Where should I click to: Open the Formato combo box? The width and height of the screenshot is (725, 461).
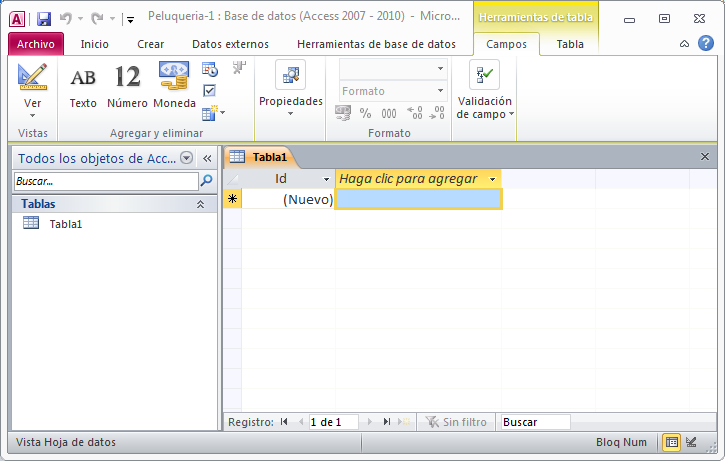coord(393,91)
